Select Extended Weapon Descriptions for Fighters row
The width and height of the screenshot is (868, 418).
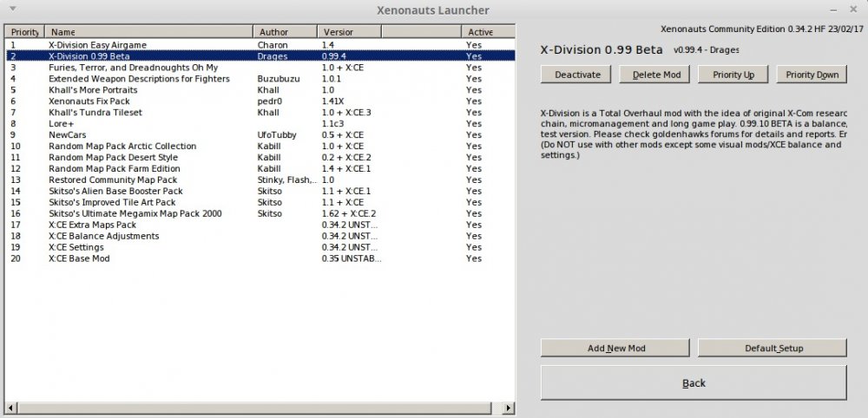260,79
